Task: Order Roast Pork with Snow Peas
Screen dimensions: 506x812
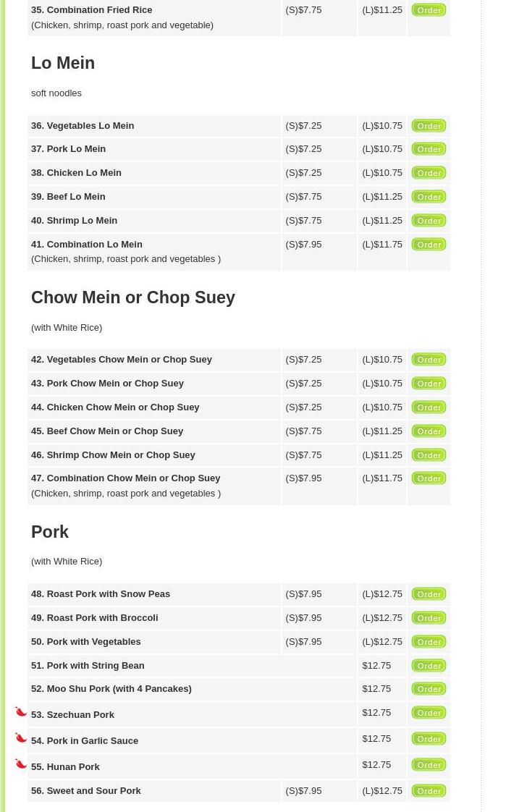Action: (429, 594)
